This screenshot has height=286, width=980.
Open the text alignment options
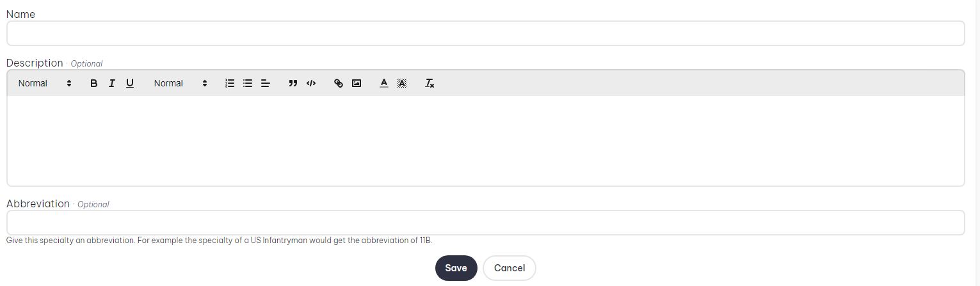tap(266, 83)
